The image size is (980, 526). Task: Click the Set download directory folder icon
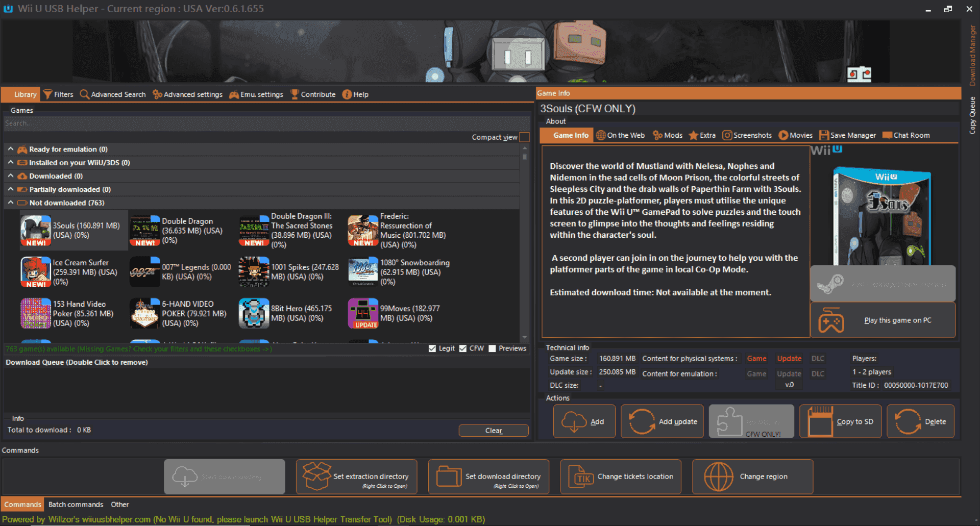[x=449, y=476]
